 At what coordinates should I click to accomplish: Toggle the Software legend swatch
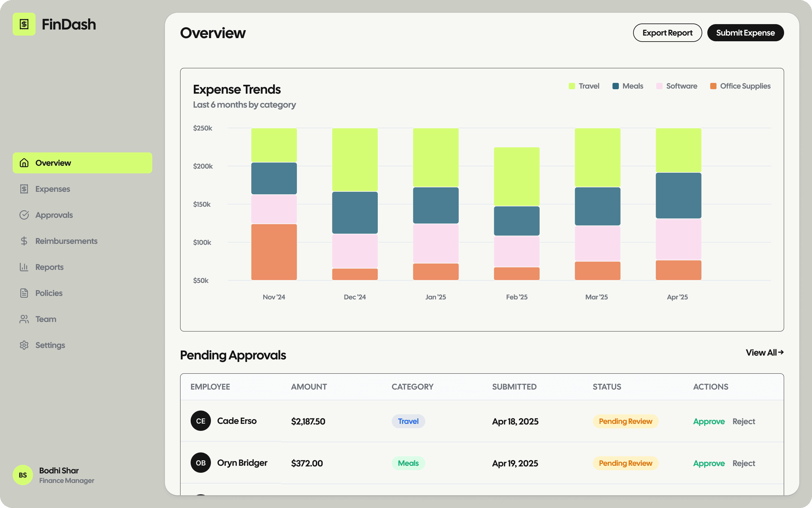[x=659, y=86]
